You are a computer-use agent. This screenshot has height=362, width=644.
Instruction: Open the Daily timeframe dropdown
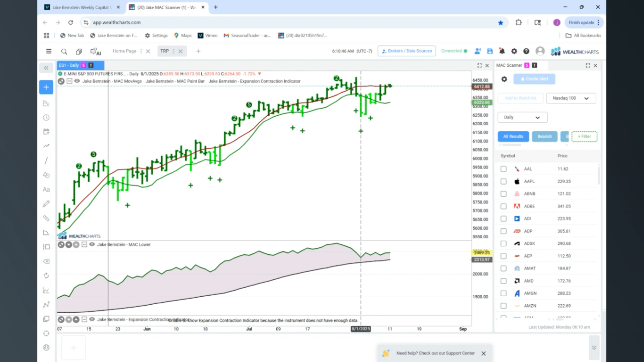pyautogui.click(x=523, y=117)
